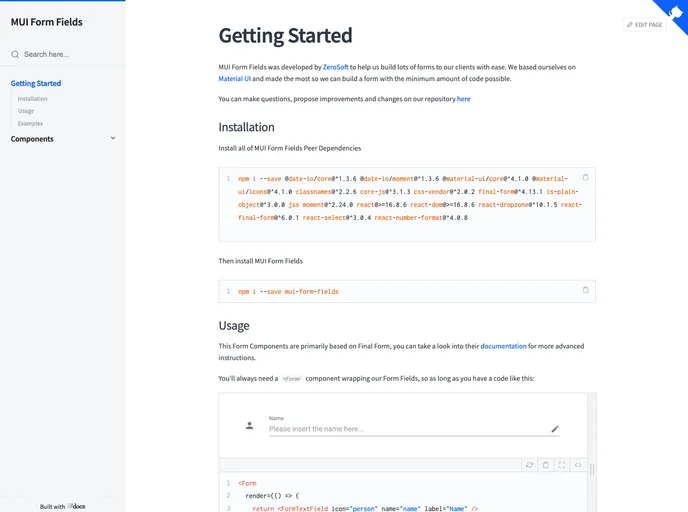Click the search magnifier icon
This screenshot has height=512, width=688.
tap(15, 54)
